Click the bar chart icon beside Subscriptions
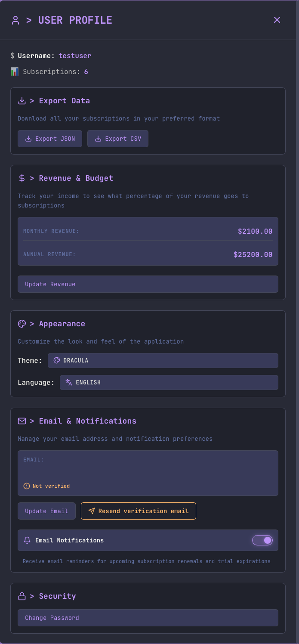299x644 pixels. click(14, 71)
